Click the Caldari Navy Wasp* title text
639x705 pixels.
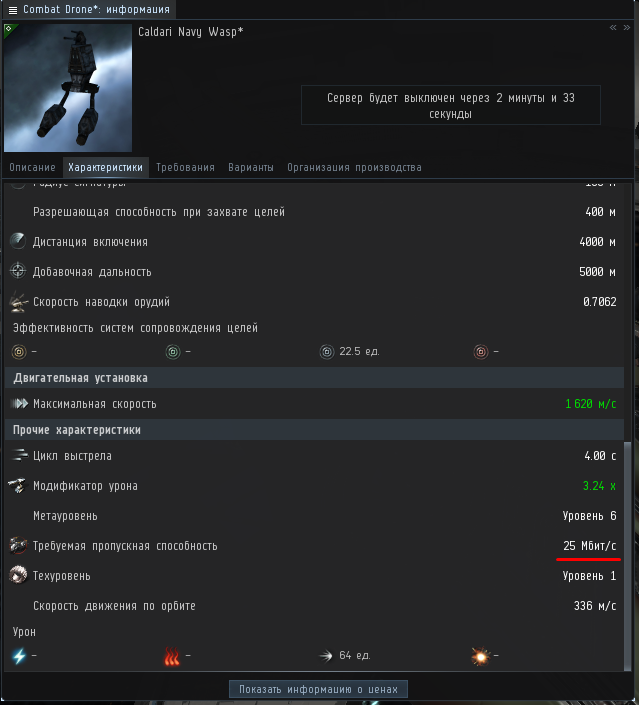tap(191, 31)
